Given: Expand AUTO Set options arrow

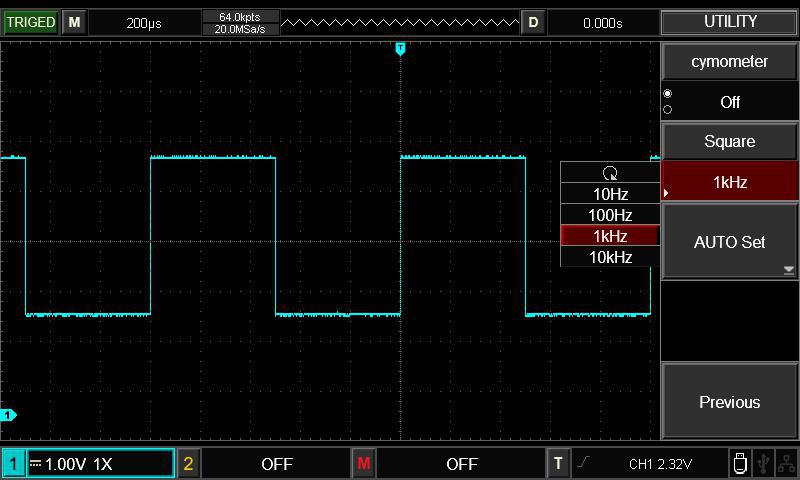Looking at the screenshot, I should (x=788, y=269).
